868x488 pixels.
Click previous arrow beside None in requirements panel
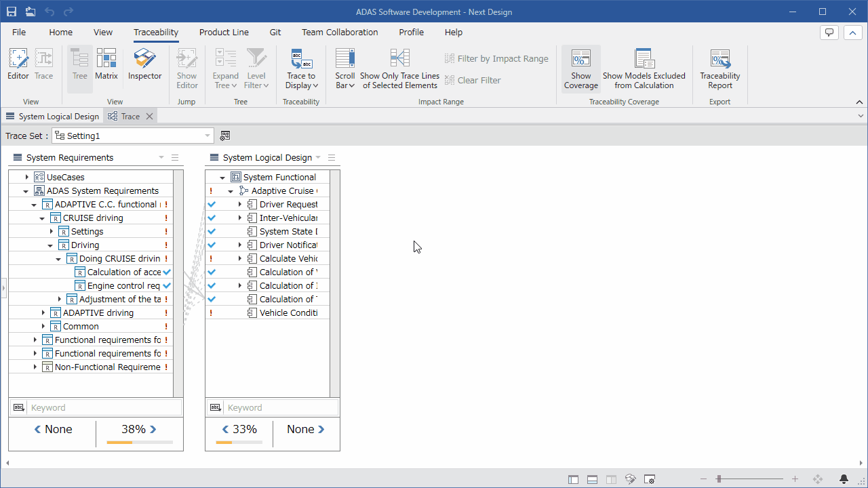click(39, 429)
